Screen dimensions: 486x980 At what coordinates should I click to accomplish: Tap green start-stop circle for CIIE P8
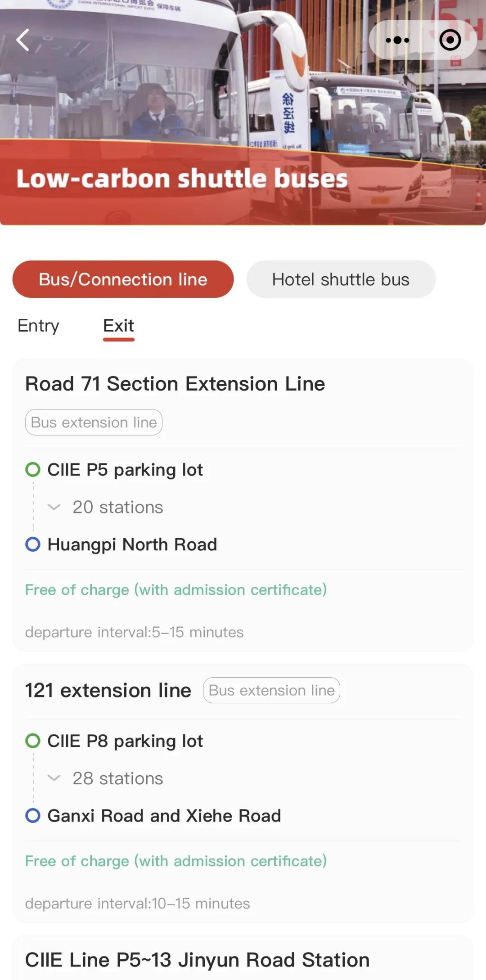pos(33,741)
